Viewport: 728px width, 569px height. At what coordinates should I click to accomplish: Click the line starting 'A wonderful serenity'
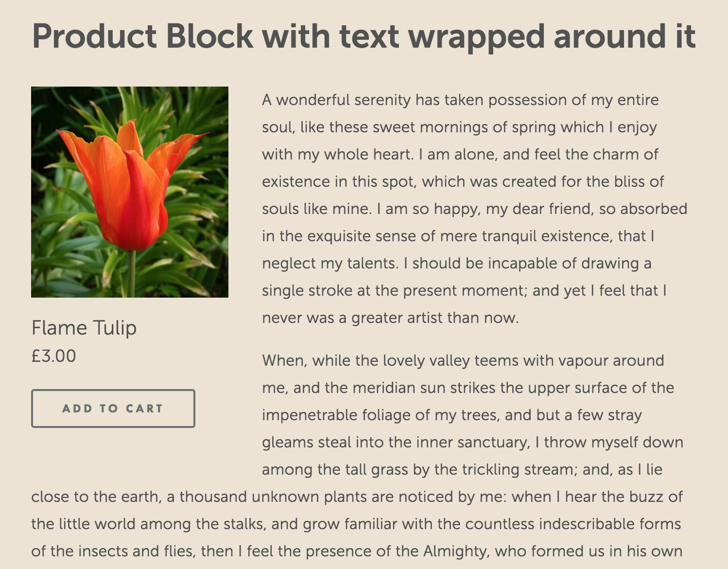[460, 100]
